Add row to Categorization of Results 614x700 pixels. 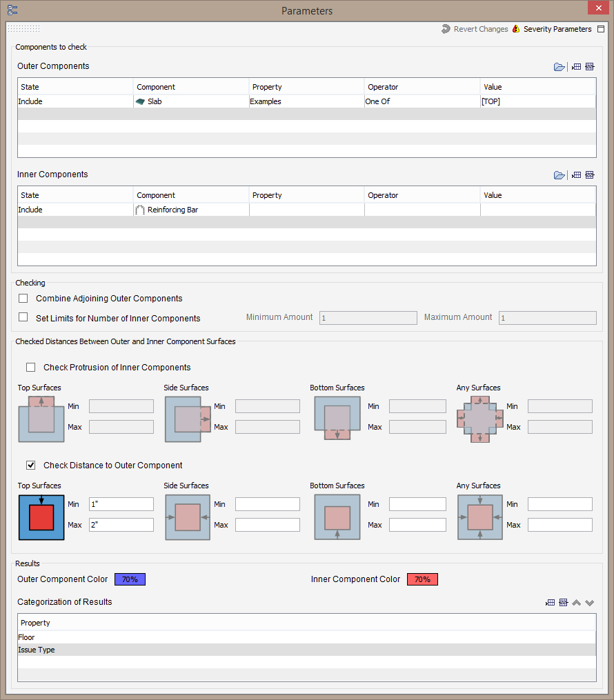click(x=550, y=603)
